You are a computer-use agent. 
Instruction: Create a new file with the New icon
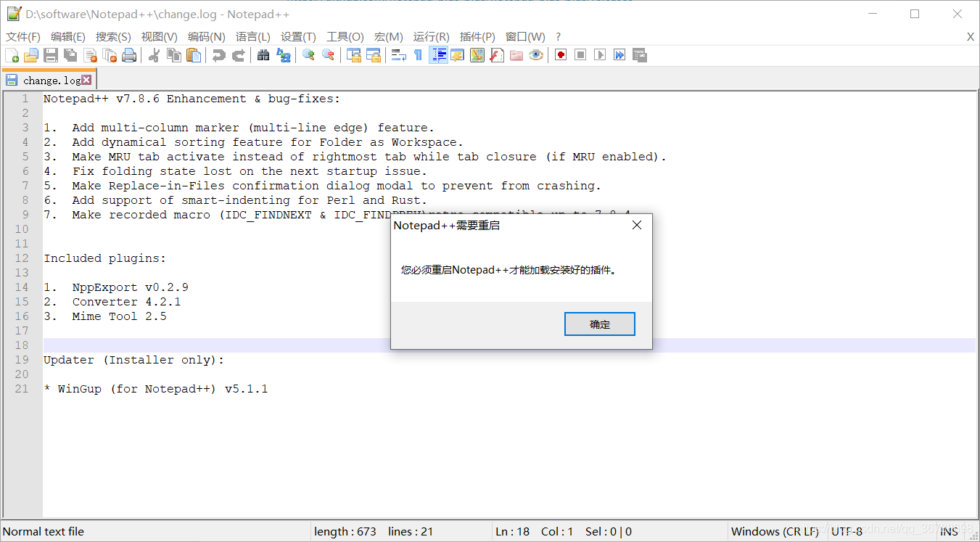tap(12, 55)
